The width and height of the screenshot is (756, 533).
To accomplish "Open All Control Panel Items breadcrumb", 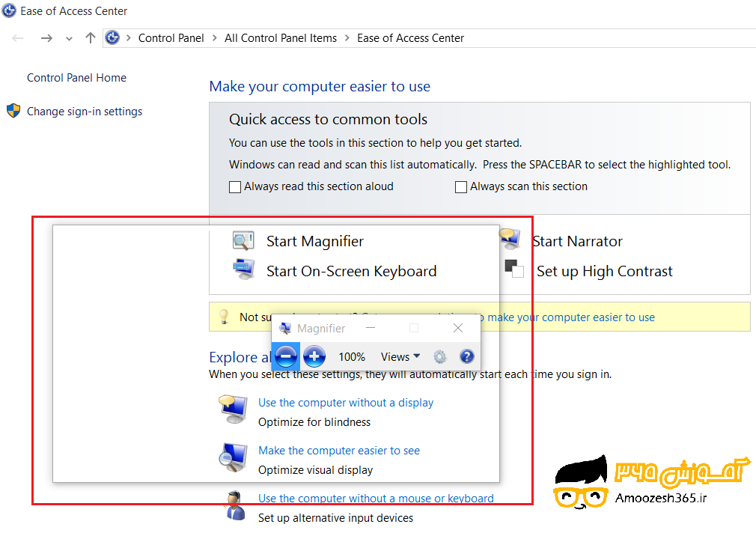I will coord(281,38).
